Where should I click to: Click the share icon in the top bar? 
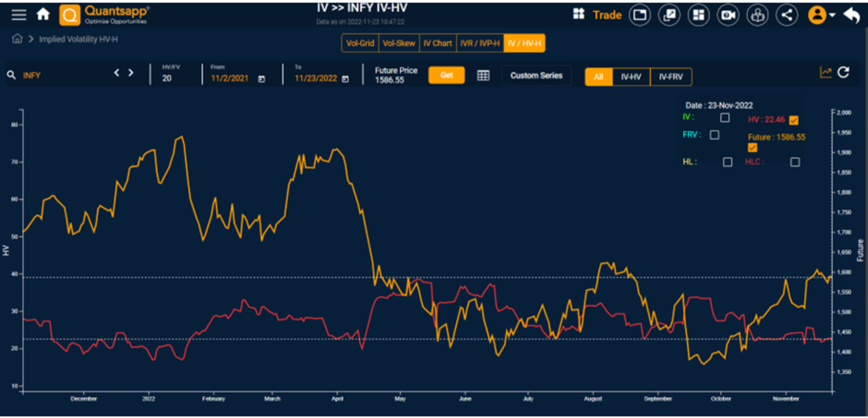pos(787,14)
